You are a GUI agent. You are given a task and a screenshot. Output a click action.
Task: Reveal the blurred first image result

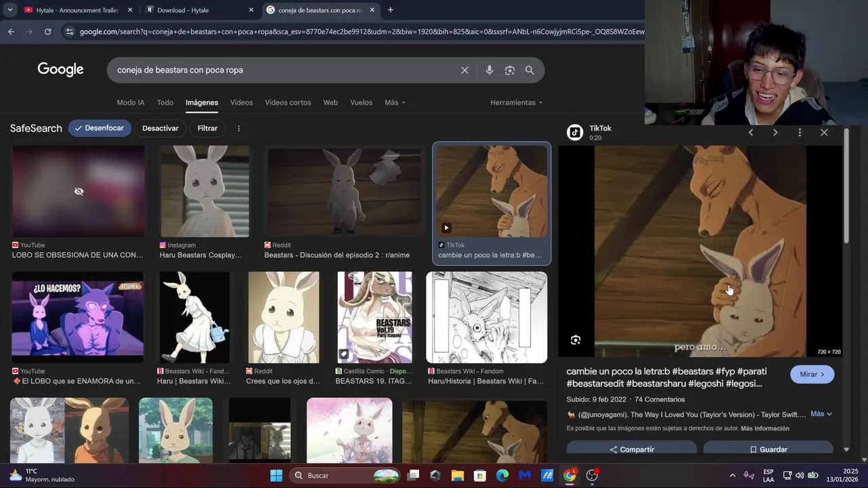79,191
